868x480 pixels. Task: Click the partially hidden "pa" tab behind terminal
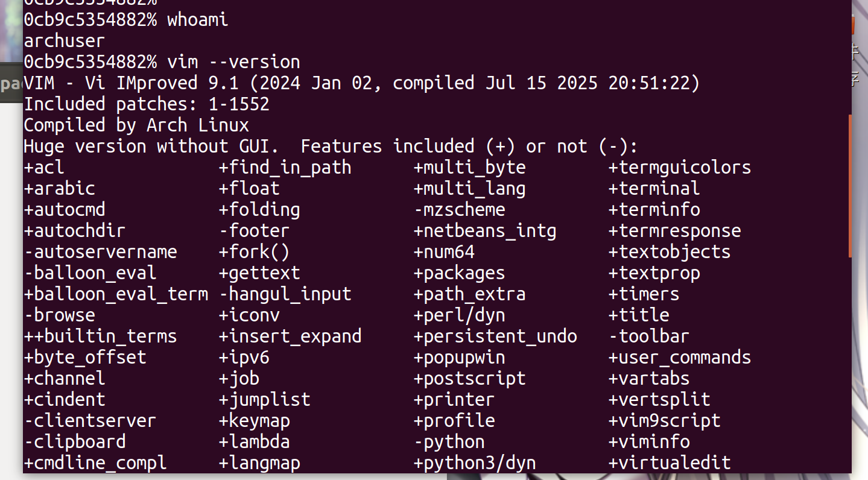[x=11, y=83]
